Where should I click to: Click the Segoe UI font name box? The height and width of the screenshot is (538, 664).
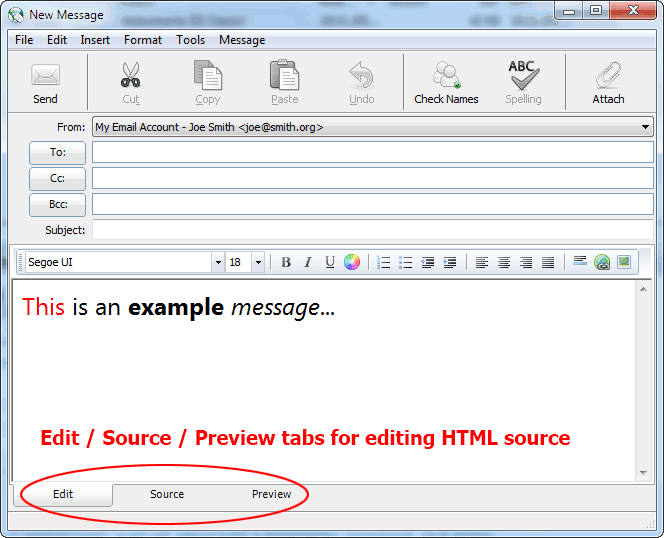click(119, 262)
